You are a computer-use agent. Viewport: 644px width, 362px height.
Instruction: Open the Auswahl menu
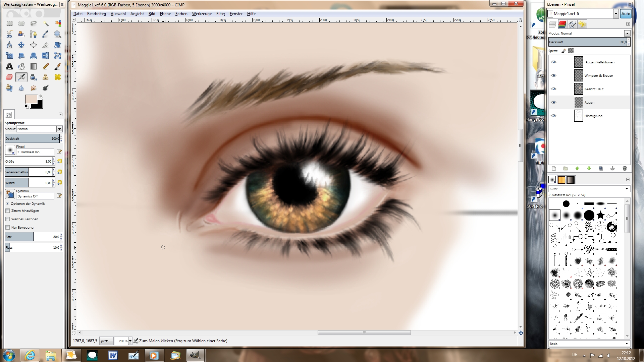[118, 14]
